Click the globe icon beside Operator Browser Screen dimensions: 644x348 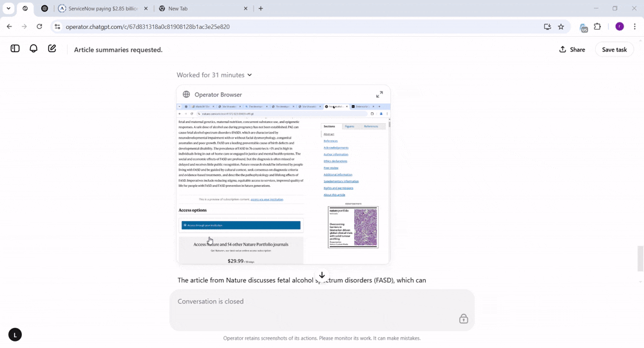186,95
